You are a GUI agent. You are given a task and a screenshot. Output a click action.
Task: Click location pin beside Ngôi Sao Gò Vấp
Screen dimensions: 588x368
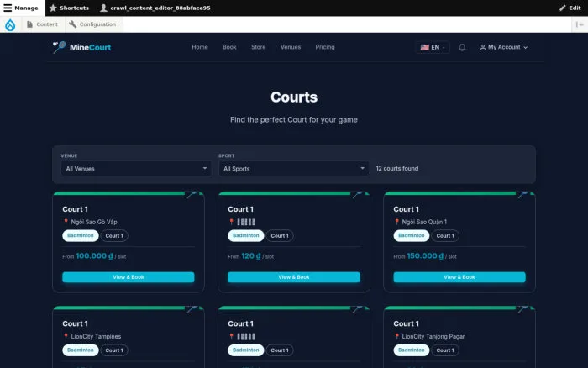point(66,222)
